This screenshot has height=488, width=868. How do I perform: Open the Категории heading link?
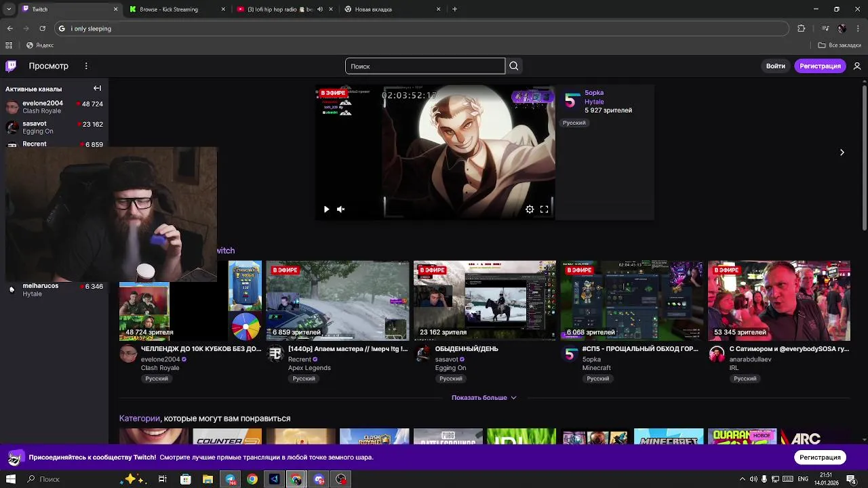coord(140,418)
